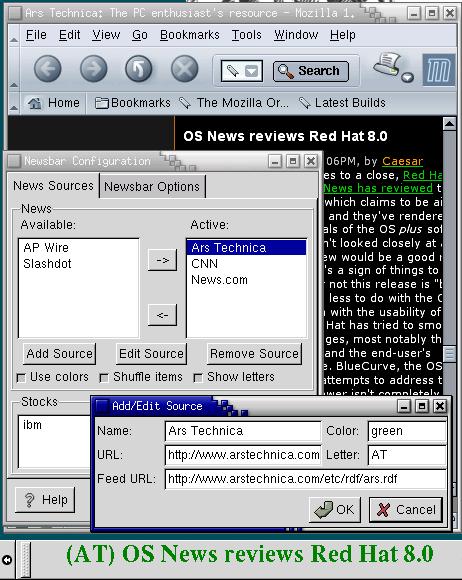This screenshot has height=580, width=462.
Task: Click the Reload page icon
Action: 138,69
